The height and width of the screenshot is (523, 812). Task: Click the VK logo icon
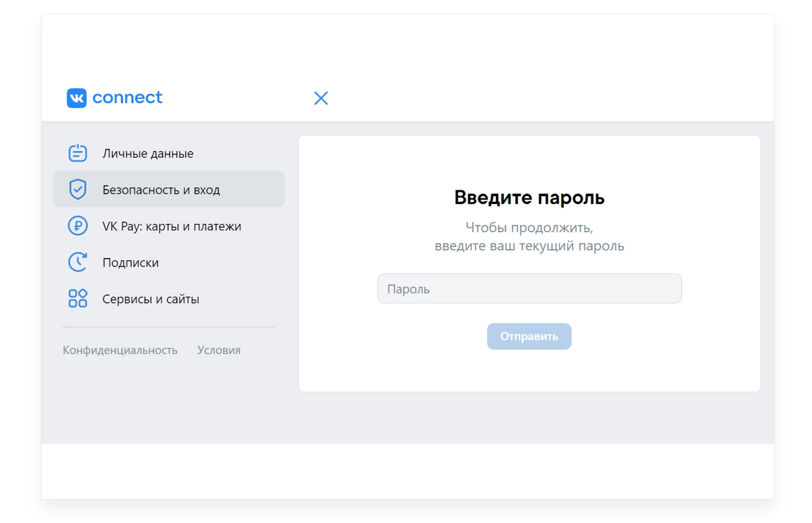point(77,98)
